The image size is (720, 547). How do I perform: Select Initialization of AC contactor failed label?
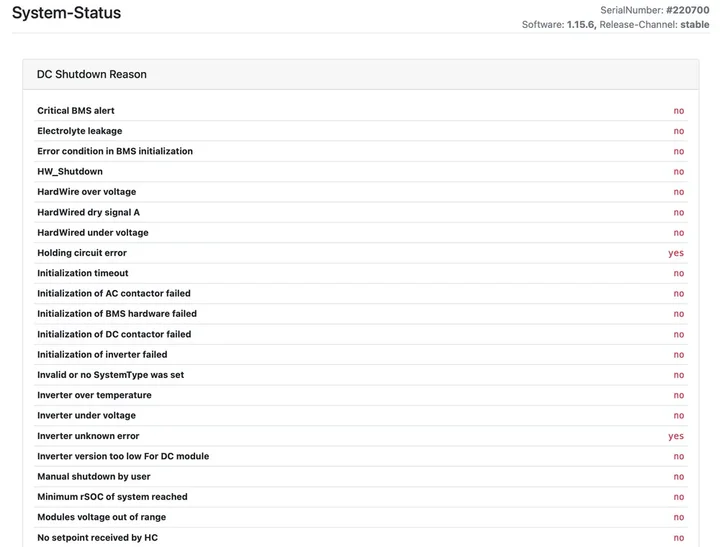click(114, 294)
